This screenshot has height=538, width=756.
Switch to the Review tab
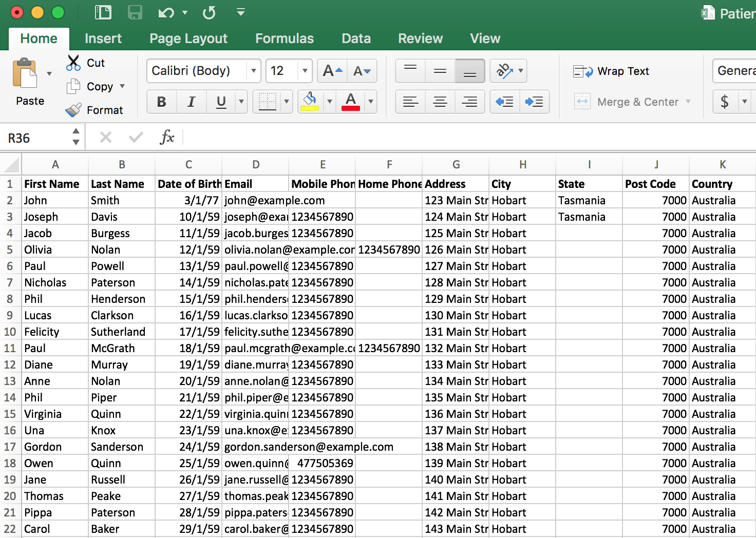coord(421,39)
